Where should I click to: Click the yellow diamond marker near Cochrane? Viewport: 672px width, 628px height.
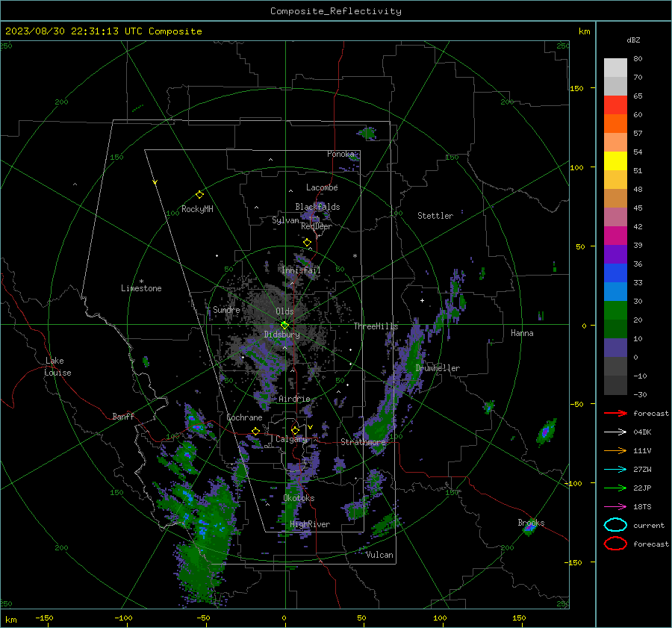tap(255, 432)
